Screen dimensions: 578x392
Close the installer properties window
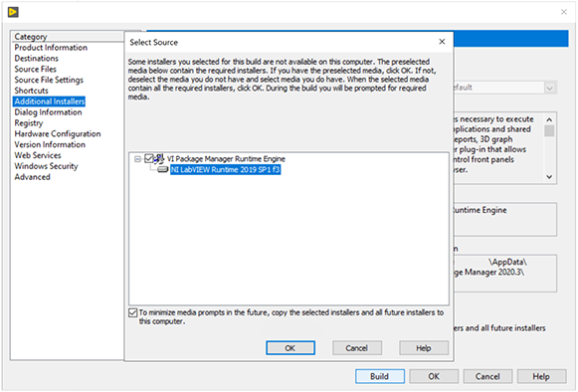(x=564, y=12)
